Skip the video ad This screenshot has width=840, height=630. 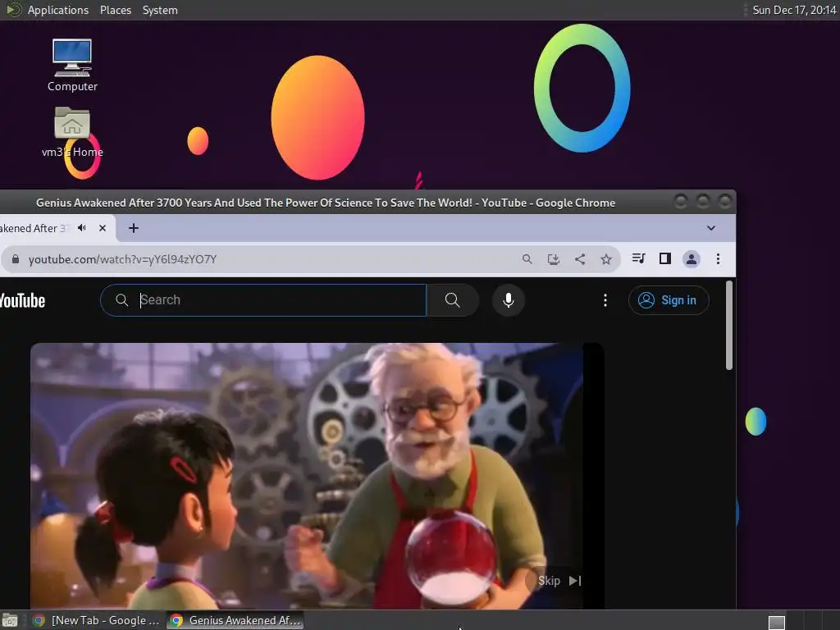click(559, 581)
